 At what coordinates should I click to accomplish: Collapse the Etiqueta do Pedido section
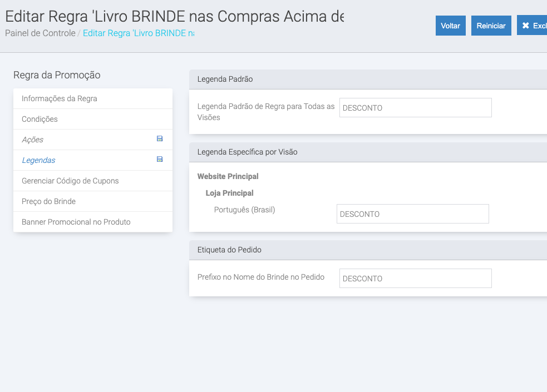(x=367, y=250)
